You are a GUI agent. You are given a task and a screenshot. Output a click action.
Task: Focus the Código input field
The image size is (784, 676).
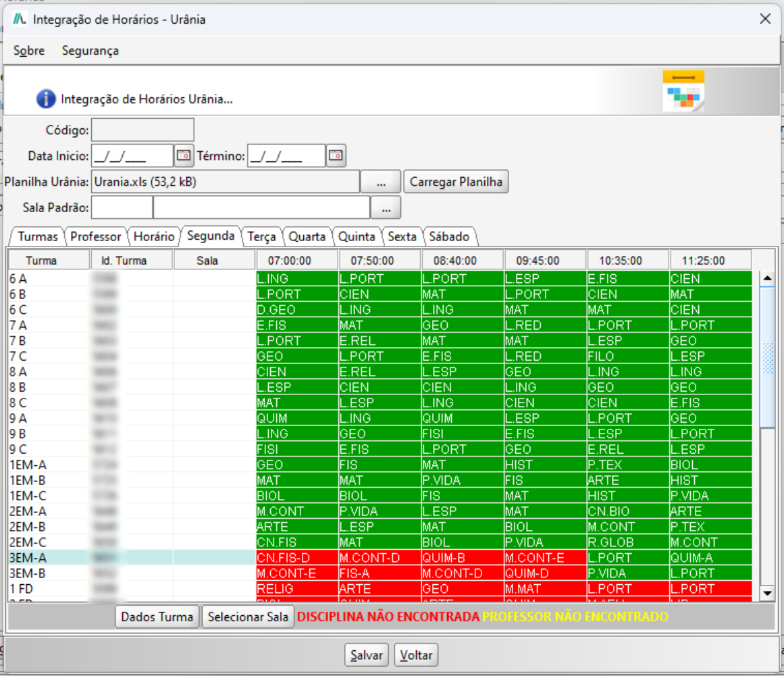click(142, 130)
